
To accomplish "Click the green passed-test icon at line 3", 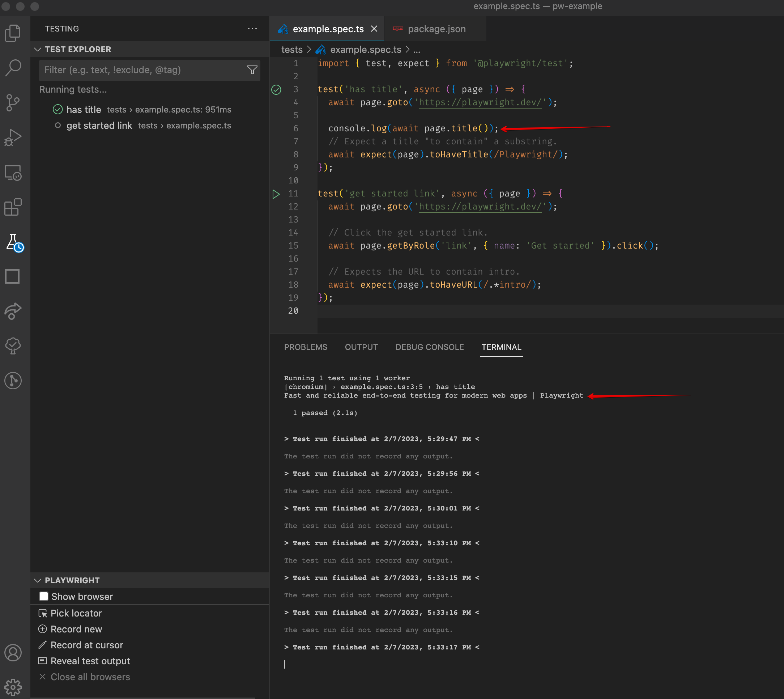I will click(276, 89).
